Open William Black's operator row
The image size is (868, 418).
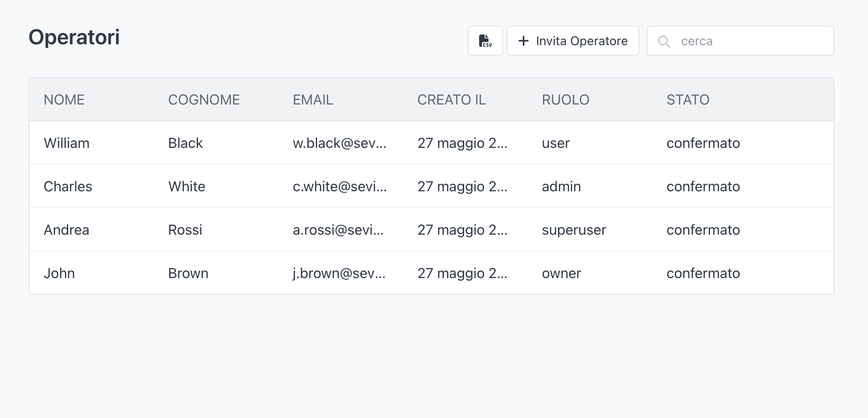pyautogui.click(x=66, y=143)
